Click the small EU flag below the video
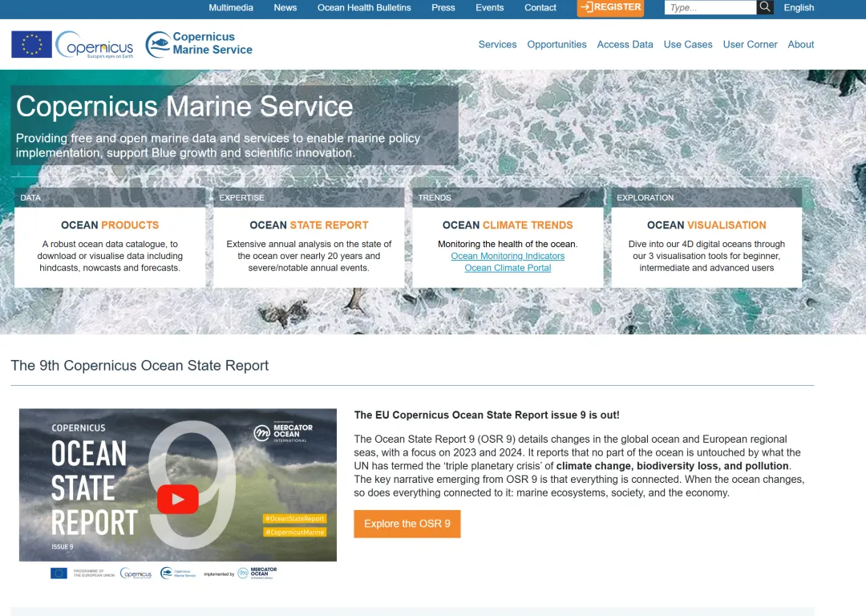The image size is (866, 616). (59, 573)
